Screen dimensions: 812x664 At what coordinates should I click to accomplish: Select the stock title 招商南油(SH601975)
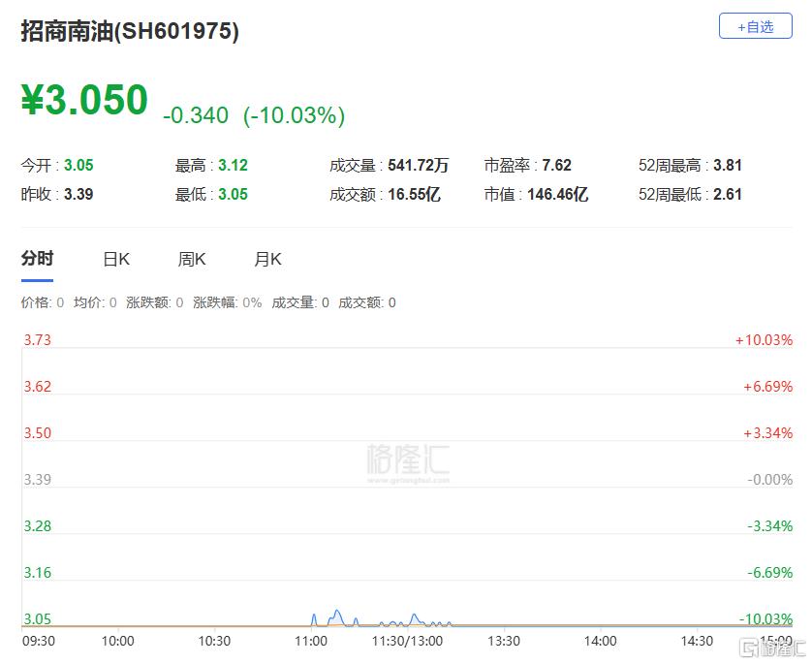click(x=130, y=31)
